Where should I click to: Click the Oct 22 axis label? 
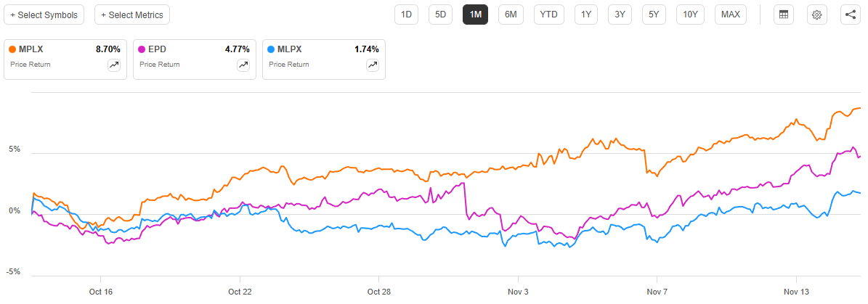(240, 292)
